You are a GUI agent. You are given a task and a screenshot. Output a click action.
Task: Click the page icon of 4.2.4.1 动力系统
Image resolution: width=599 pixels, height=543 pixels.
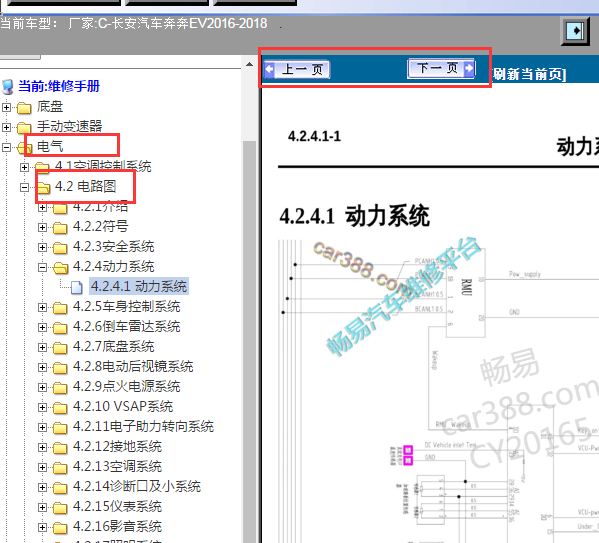pos(77,288)
